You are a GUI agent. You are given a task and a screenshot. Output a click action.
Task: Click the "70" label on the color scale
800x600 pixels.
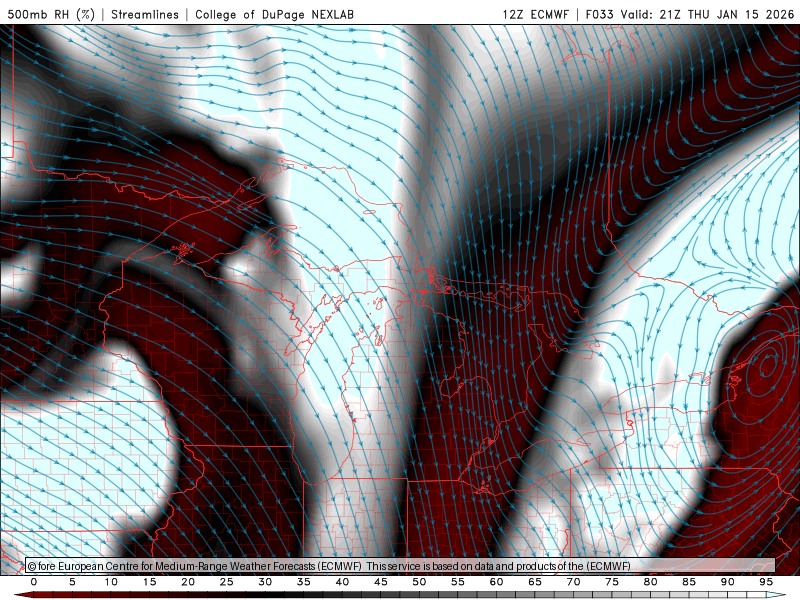click(573, 582)
